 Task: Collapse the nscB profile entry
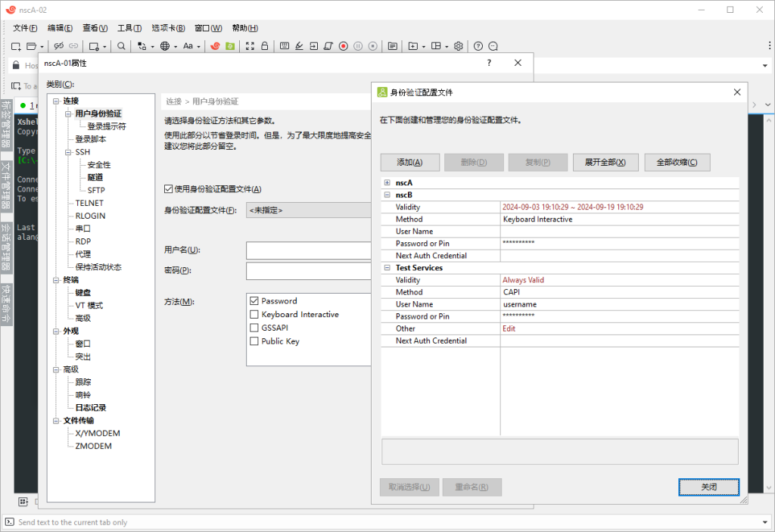pos(386,194)
